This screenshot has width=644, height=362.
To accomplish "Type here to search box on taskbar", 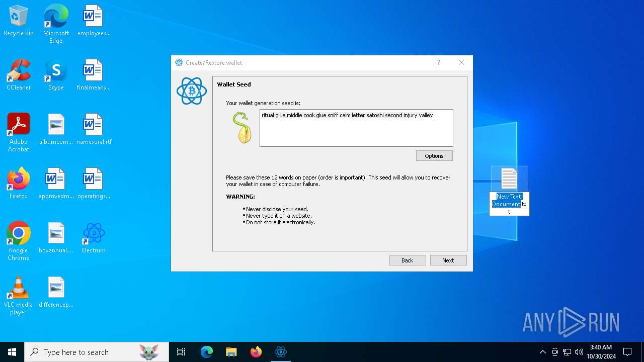I will pos(97,352).
